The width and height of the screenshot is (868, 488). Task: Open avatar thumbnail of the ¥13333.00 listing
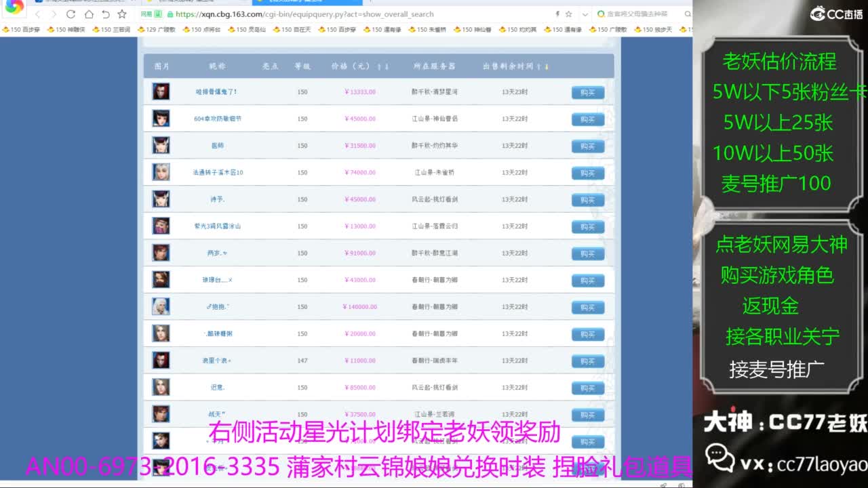pyautogui.click(x=161, y=91)
